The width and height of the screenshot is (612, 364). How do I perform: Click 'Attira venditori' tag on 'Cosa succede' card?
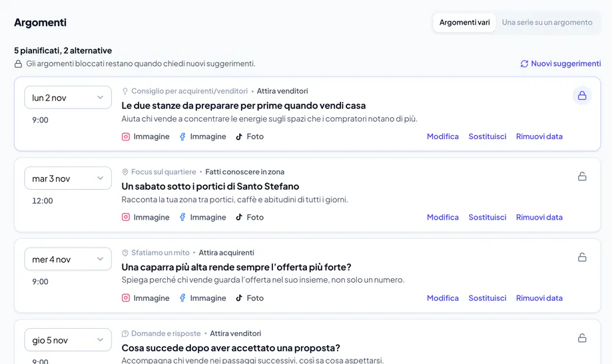click(235, 333)
